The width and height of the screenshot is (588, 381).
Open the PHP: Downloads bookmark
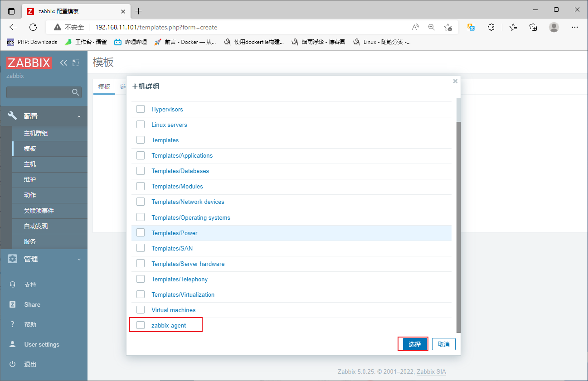pos(32,42)
